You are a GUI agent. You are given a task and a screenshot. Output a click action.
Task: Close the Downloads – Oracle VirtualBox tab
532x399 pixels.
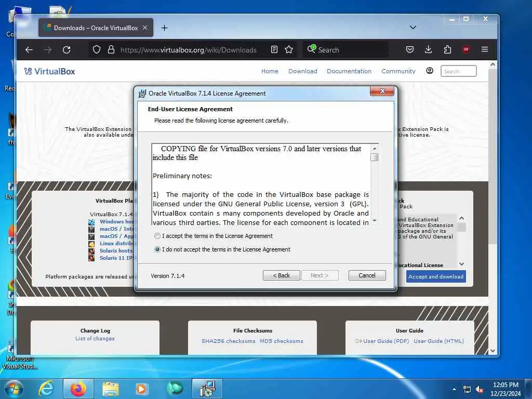(x=145, y=28)
